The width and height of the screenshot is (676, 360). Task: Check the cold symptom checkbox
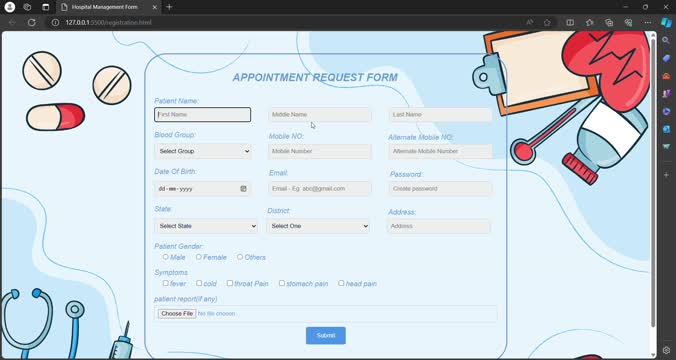coord(199,283)
